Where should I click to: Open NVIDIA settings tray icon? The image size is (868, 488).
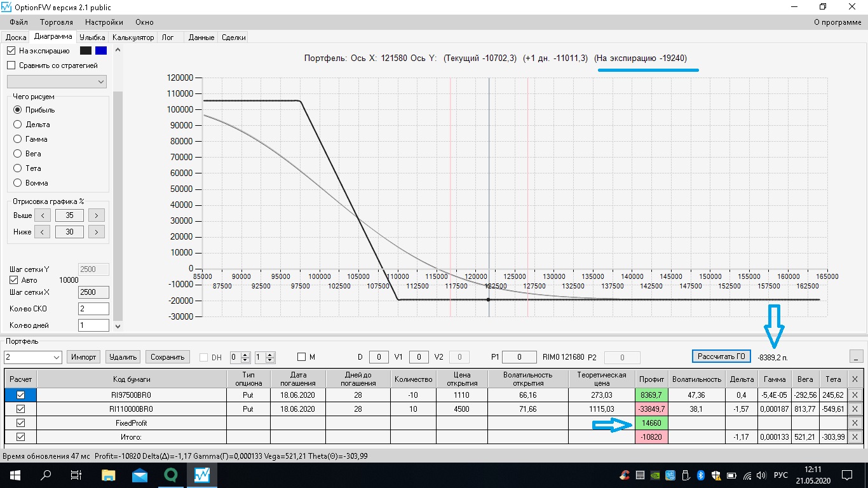(656, 475)
